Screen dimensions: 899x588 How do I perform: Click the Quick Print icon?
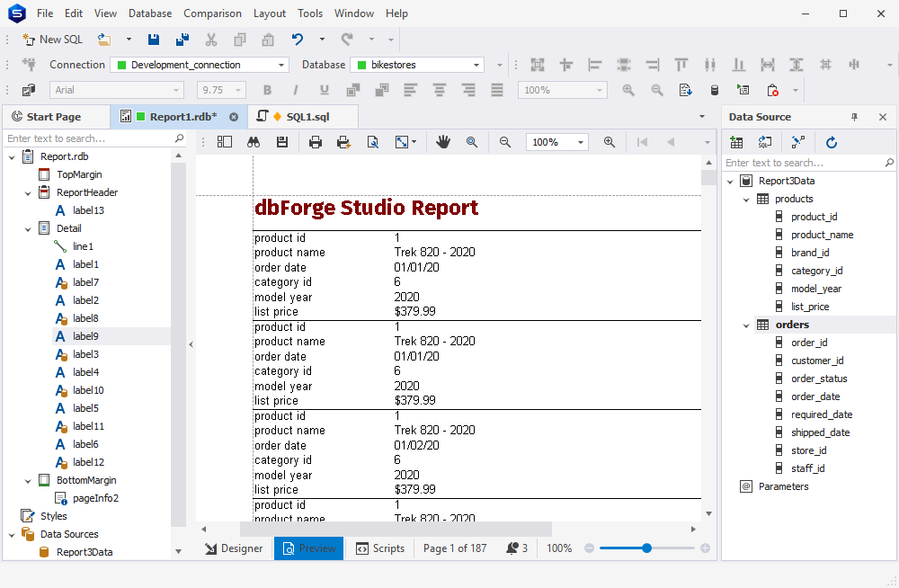pos(343,142)
